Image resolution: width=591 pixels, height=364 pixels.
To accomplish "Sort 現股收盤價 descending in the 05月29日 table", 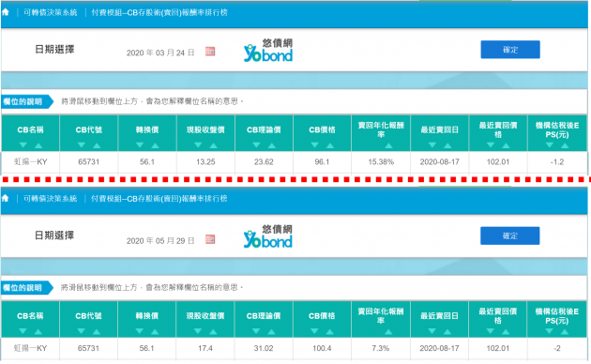I will click(x=198, y=331).
